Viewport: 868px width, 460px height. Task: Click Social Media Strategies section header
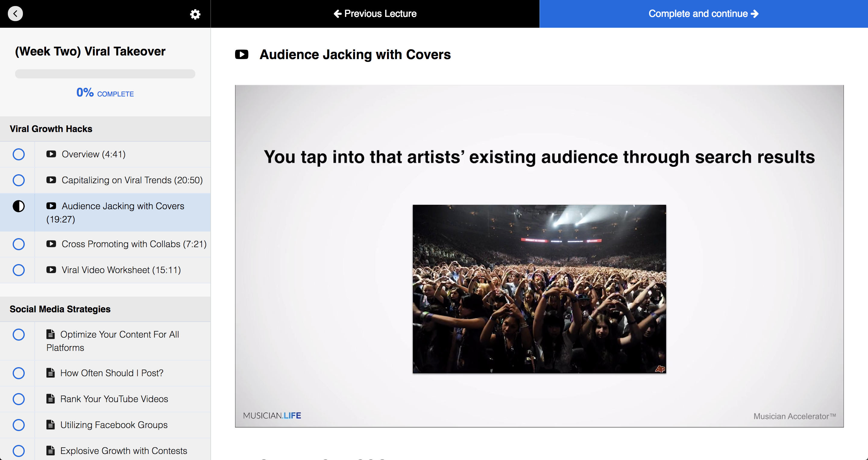pos(105,309)
